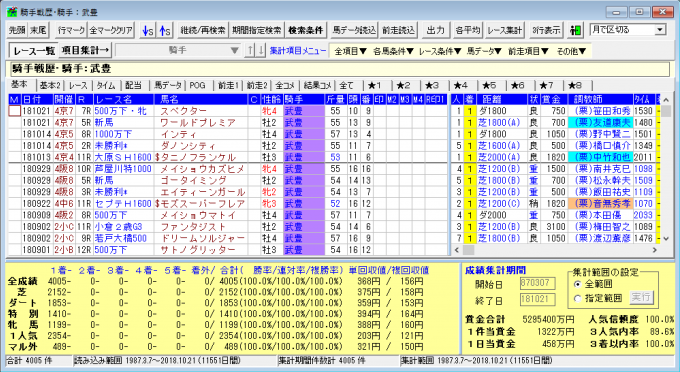This screenshot has height=372, width=680.
Task: Tick the mark box on the スペクター row
Action: click(x=15, y=111)
